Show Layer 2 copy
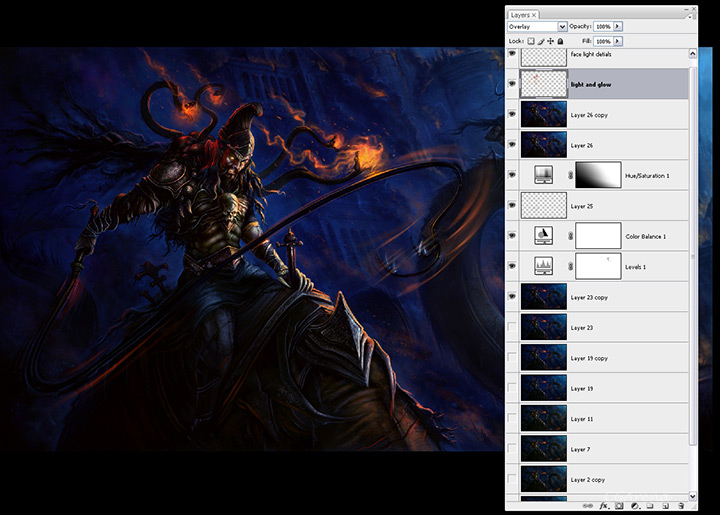 512,479
